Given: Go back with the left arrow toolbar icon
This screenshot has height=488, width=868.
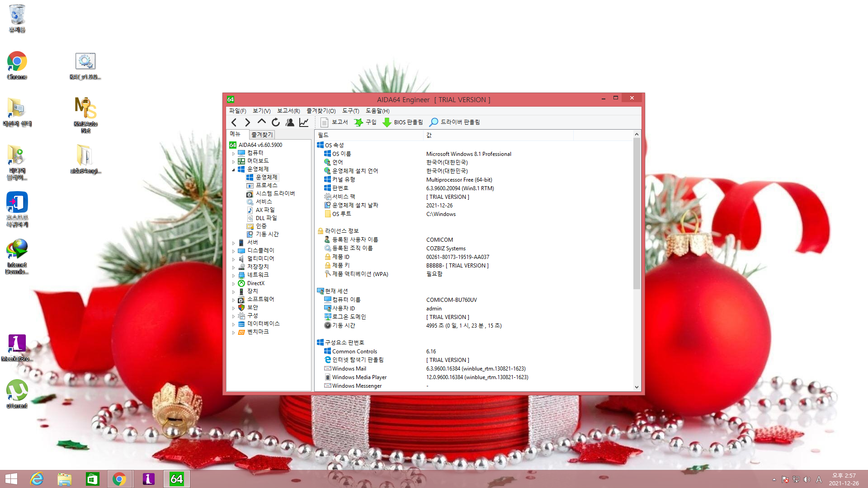Looking at the screenshot, I should click(234, 122).
